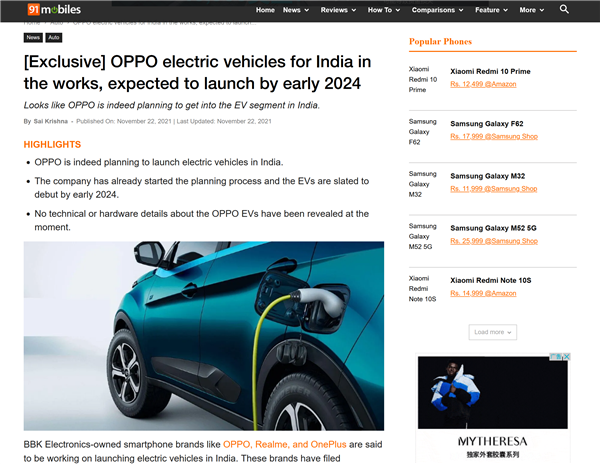This screenshot has width=600, height=464.
Task: Close the Mytheresa ad with X icon
Action: (566, 357)
